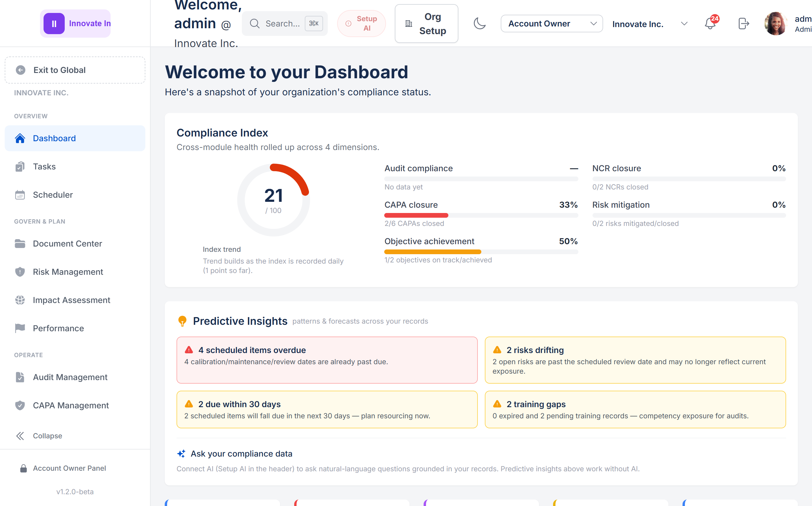
Task: Click the 50% Objective achievement value
Action: click(x=568, y=241)
